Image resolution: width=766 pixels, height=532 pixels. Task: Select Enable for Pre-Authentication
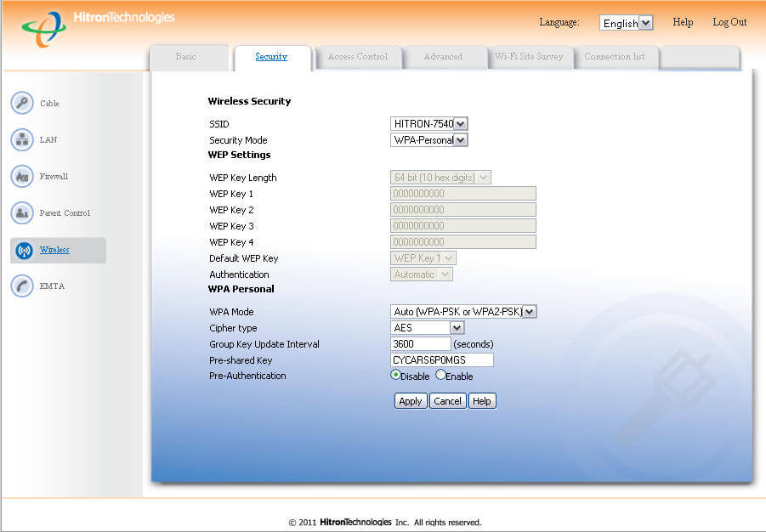pyautogui.click(x=440, y=375)
